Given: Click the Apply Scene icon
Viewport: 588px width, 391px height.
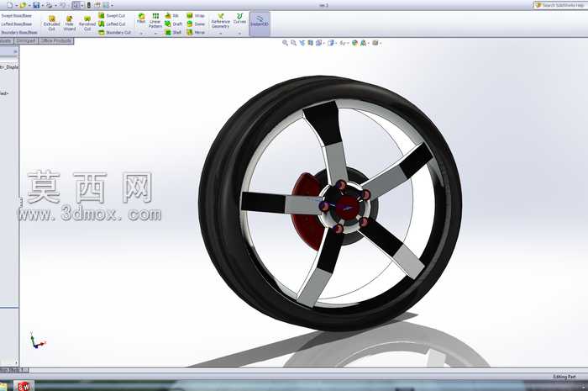Looking at the screenshot, I should click(x=363, y=43).
